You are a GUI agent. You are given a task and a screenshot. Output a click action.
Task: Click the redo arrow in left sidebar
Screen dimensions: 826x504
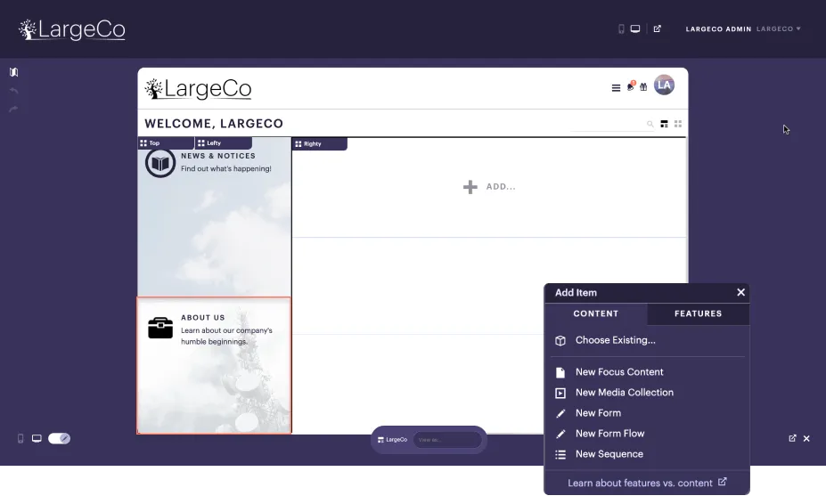(x=14, y=109)
